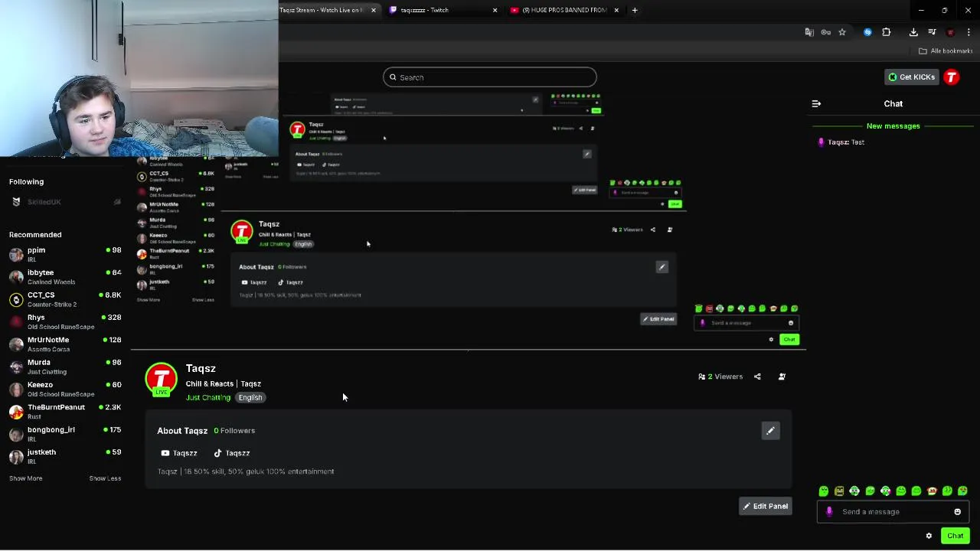Open a new browser tab

pyautogui.click(x=635, y=10)
